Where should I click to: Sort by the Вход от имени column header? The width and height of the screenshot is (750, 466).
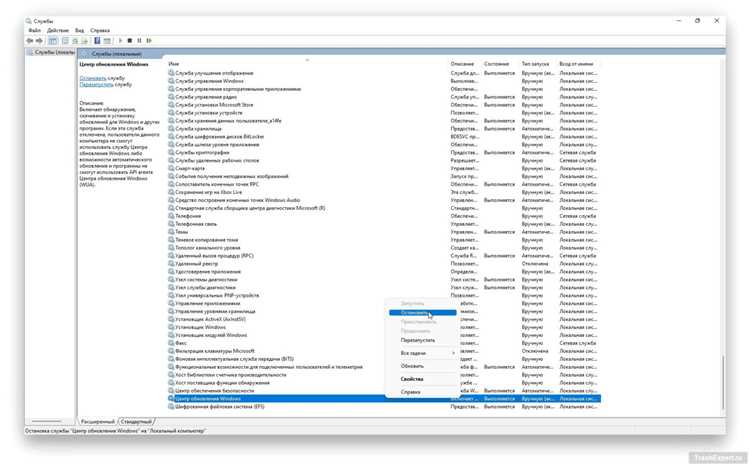pyautogui.click(x=576, y=64)
